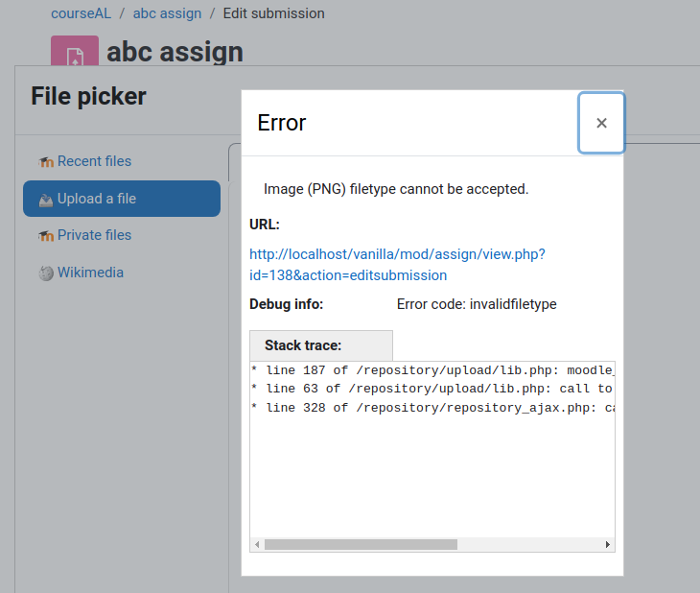The height and width of the screenshot is (593, 700).
Task: Click the 'Error code: invalidfiletype' text
Action: (x=477, y=304)
